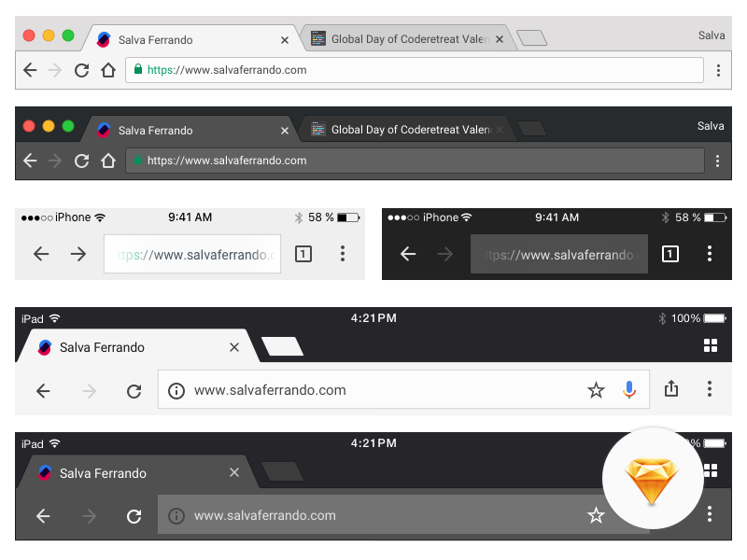The width and height of the screenshot is (747, 560).
Task: Click the Sketch diamond logo badge
Action: click(653, 477)
